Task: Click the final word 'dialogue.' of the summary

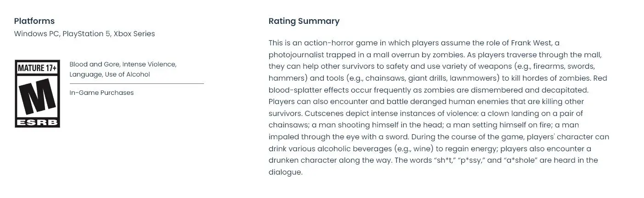Action: click(x=286, y=172)
